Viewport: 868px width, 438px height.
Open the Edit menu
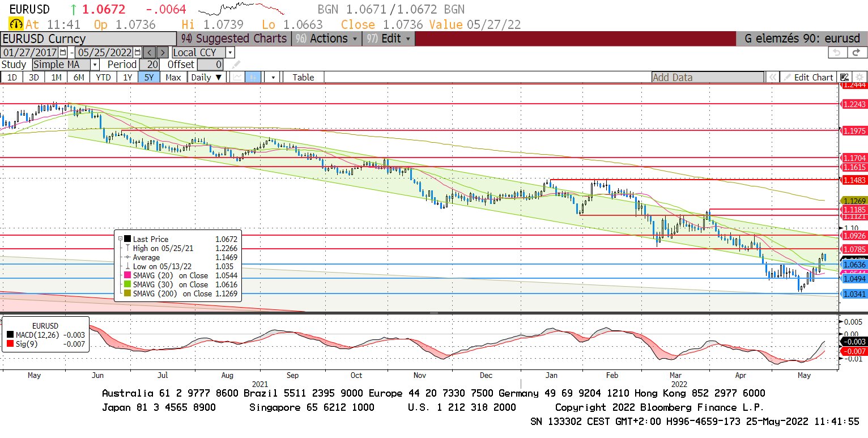389,39
